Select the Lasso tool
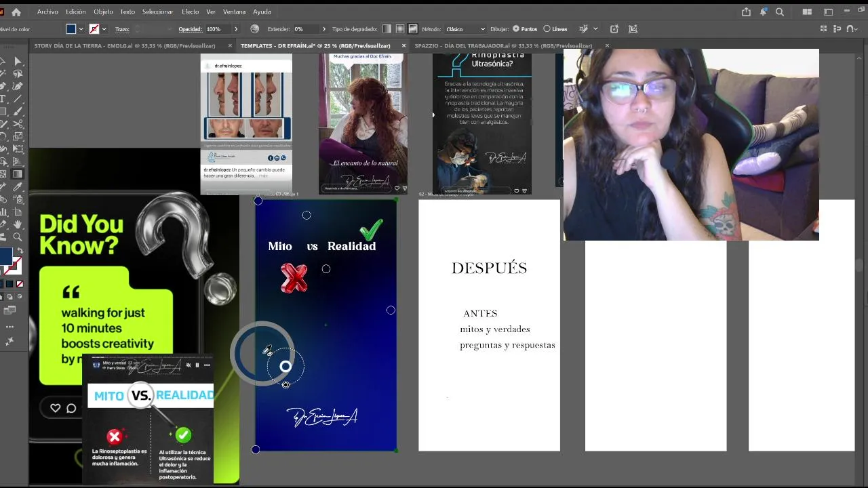Image resolution: width=868 pixels, height=488 pixels. tap(18, 73)
